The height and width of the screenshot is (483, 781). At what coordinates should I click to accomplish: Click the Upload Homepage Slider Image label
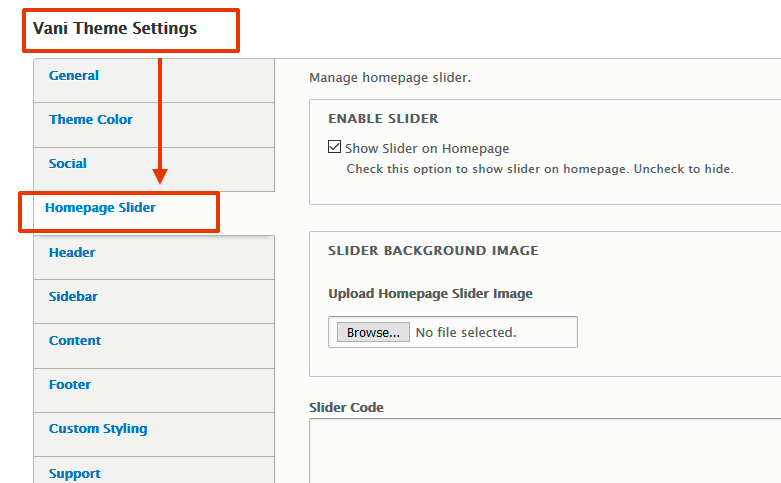[430, 294]
